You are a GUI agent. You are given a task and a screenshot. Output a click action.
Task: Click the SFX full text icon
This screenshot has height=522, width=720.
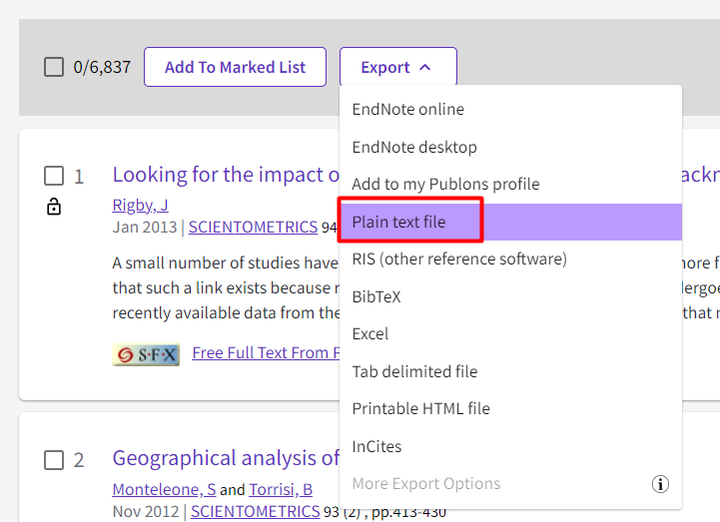point(146,354)
